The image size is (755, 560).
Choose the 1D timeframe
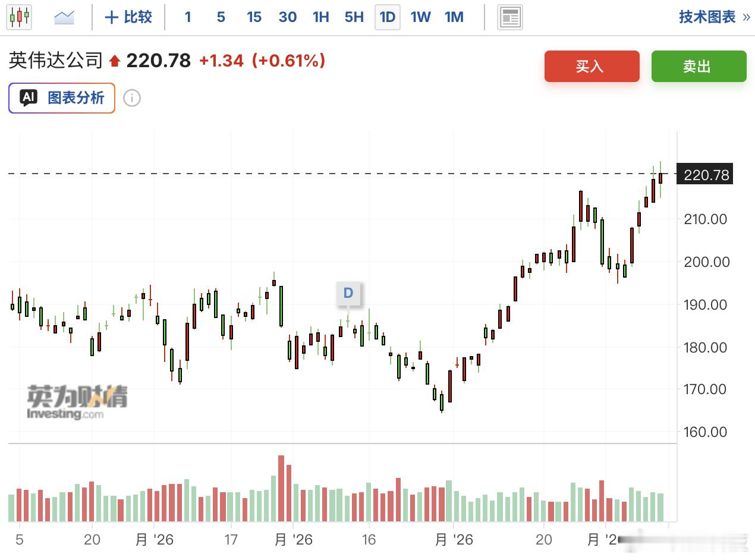pyautogui.click(x=388, y=17)
